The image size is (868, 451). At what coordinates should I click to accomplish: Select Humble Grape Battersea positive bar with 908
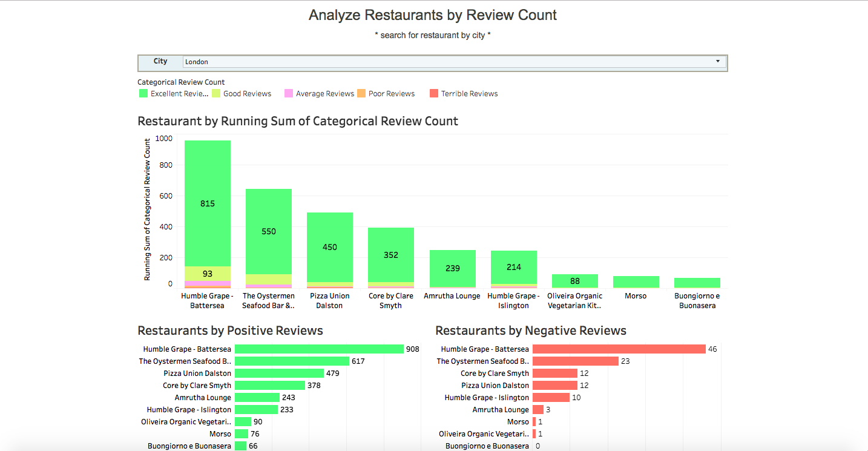pos(319,349)
